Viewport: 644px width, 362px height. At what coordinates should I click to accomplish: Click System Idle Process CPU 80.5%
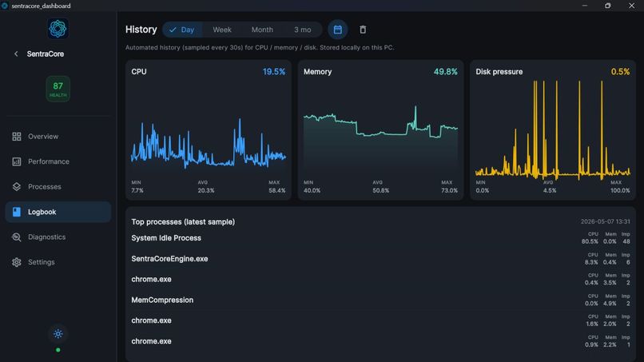(x=590, y=241)
